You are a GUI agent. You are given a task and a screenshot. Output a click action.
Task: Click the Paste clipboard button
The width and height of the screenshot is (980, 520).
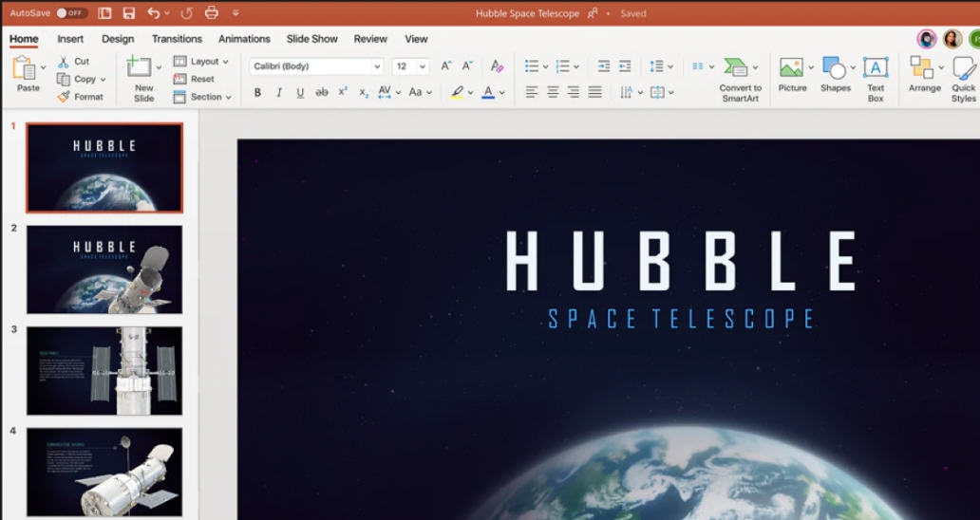[25, 74]
